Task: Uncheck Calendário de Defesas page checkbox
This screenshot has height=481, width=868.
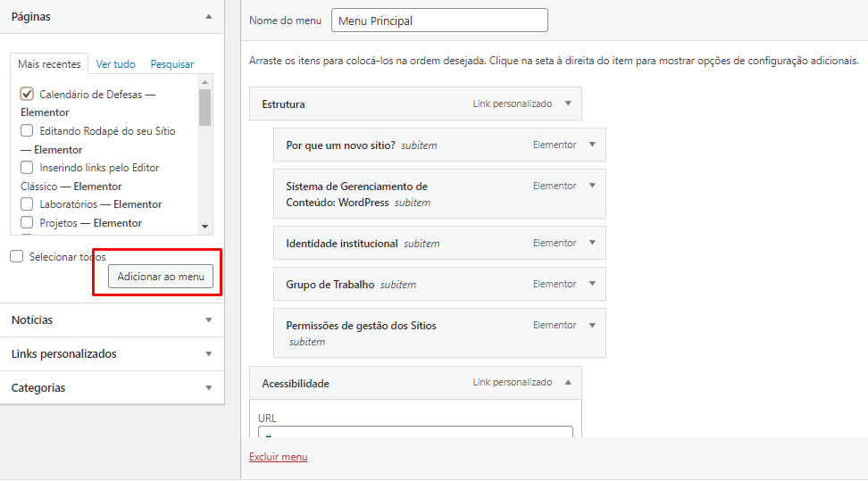Action: [x=27, y=94]
